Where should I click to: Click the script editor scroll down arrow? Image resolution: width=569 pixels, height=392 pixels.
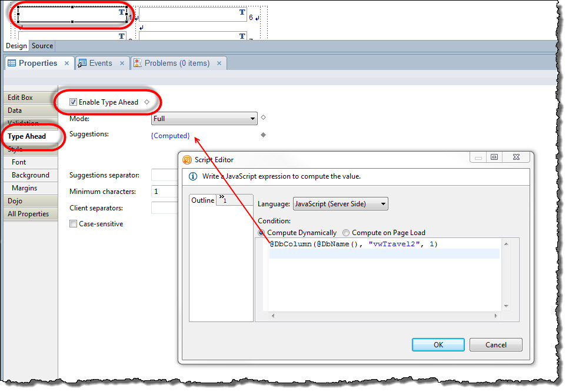click(506, 306)
